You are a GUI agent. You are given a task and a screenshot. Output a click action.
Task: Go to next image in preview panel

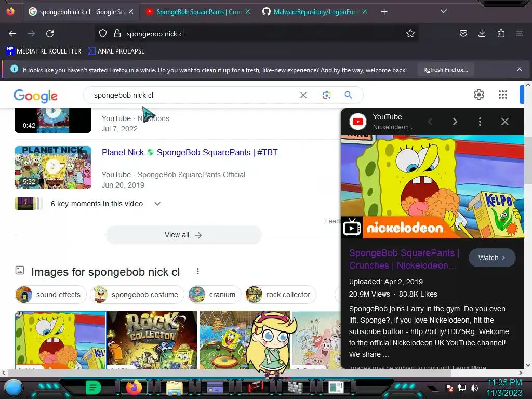(455, 122)
